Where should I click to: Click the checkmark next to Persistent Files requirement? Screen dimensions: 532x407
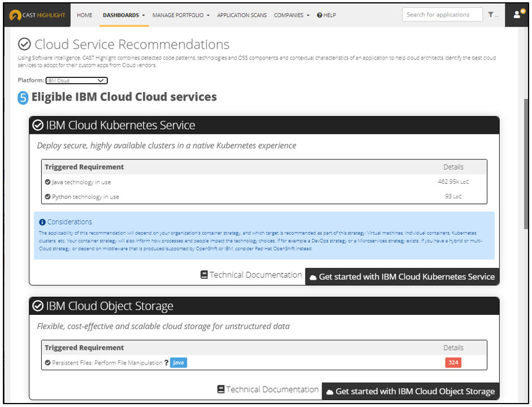47,362
